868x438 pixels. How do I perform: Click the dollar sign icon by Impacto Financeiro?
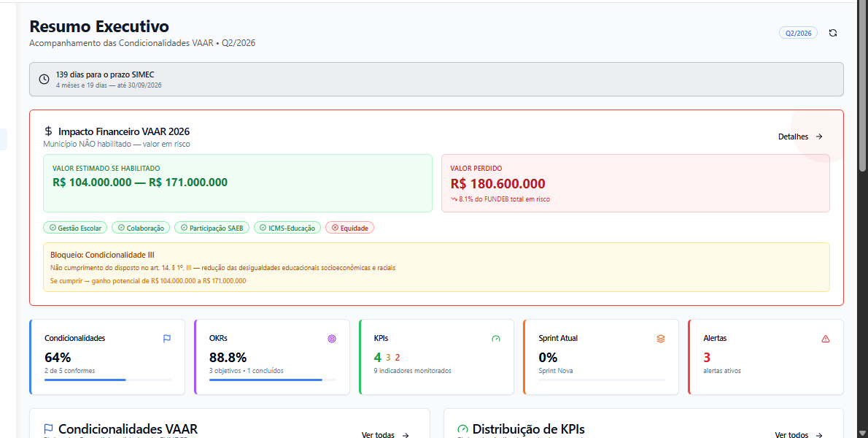click(x=48, y=131)
